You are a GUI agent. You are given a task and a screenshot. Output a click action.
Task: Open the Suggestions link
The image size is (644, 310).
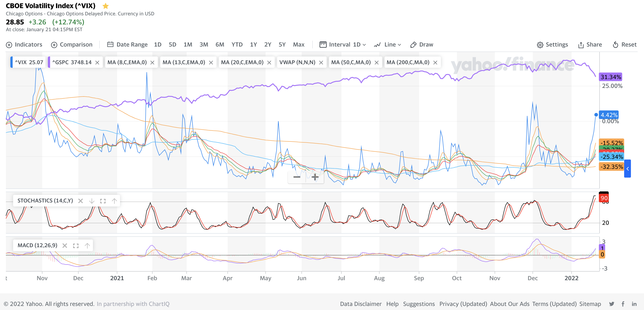click(419, 304)
